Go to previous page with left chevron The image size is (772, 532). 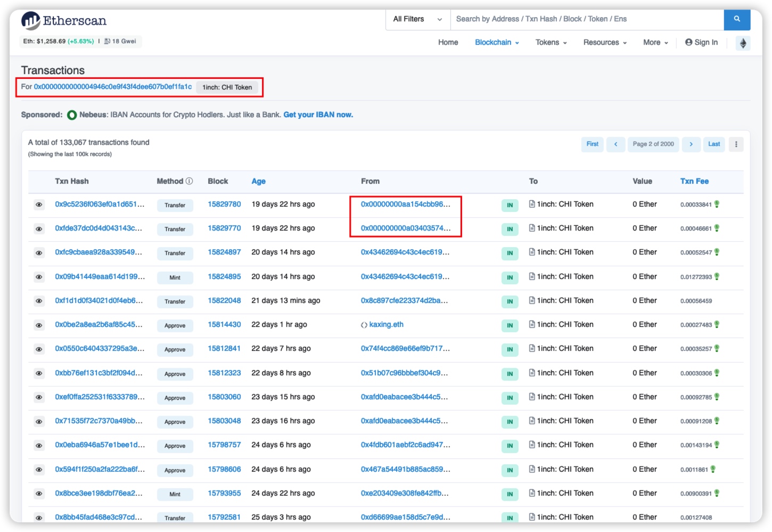click(x=615, y=144)
